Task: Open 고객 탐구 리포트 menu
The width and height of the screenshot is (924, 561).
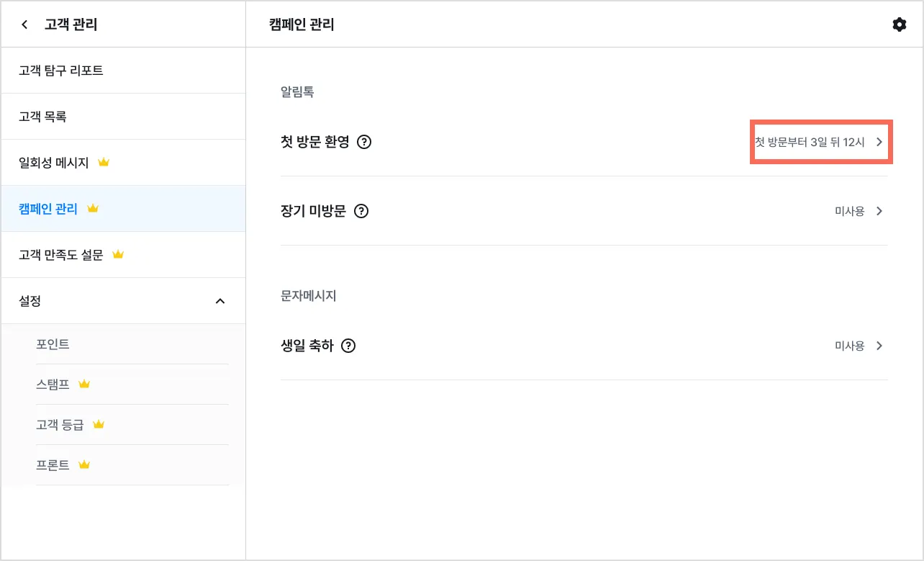Action: [x=61, y=71]
